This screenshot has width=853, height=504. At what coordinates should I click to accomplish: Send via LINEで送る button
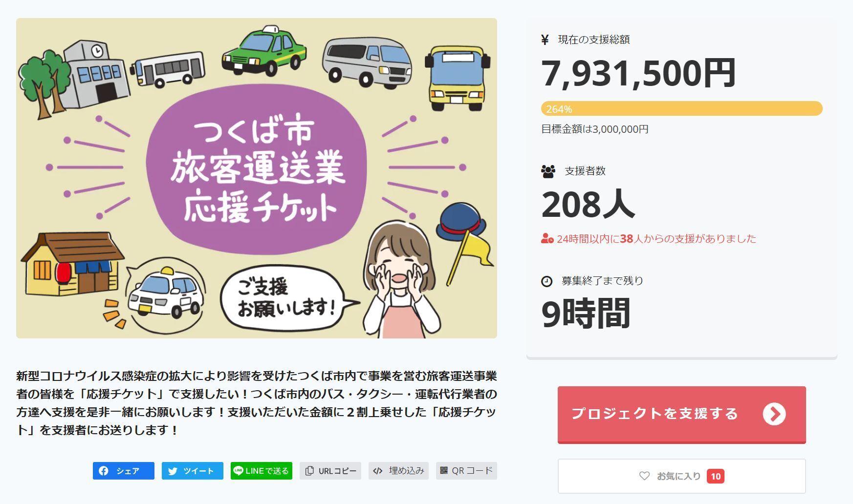(x=262, y=471)
